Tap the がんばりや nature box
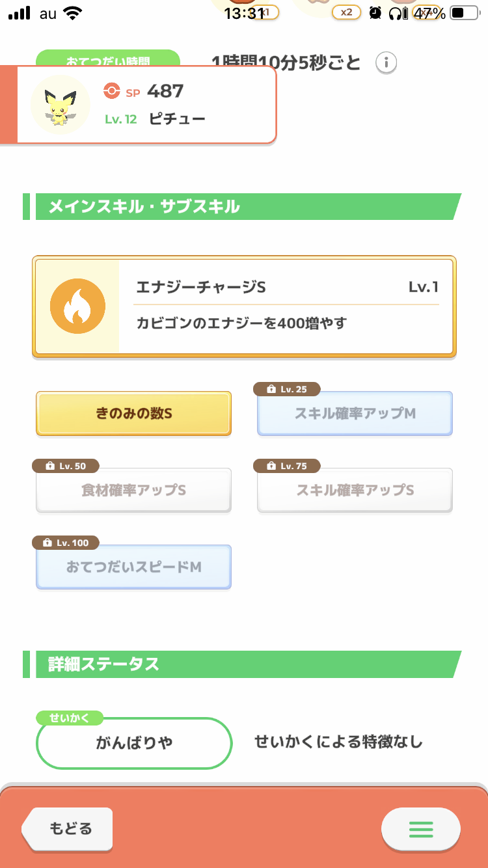This screenshot has height=868, width=488. (134, 743)
